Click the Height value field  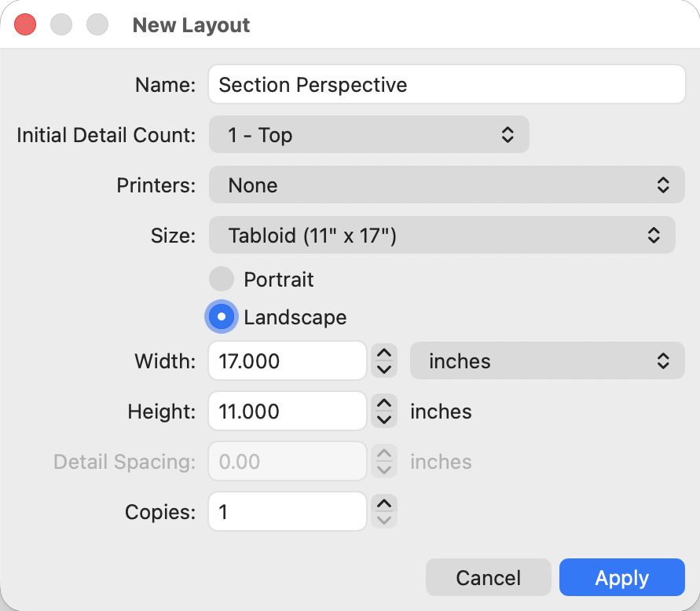point(288,411)
